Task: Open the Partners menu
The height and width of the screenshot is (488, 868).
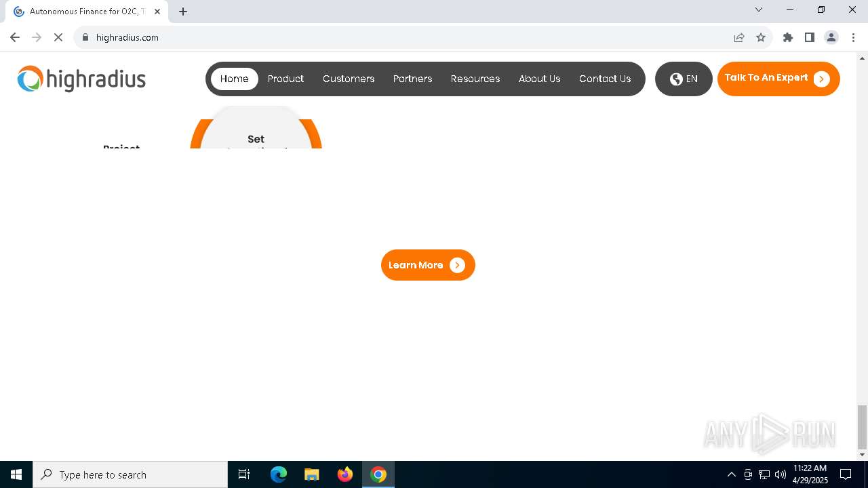Action: coord(412,79)
